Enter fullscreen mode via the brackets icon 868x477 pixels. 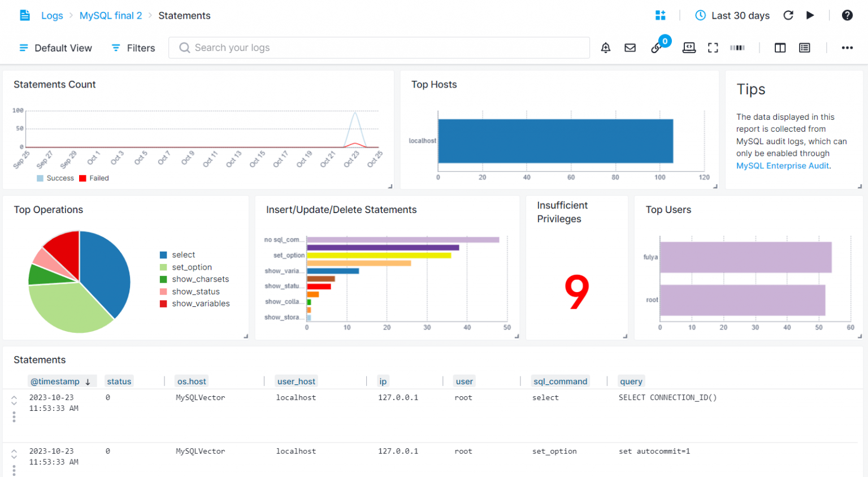pyautogui.click(x=713, y=48)
